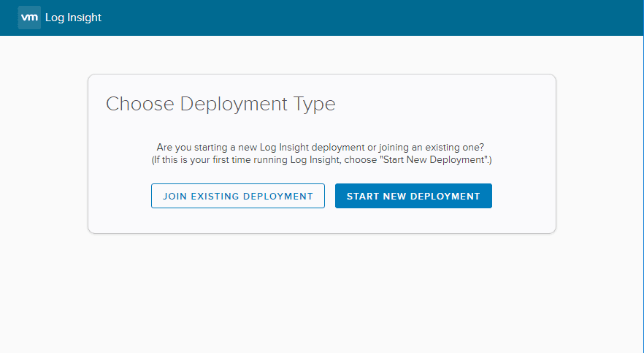This screenshot has width=644, height=353.
Task: Click the Log Insight product title
Action: (x=73, y=18)
